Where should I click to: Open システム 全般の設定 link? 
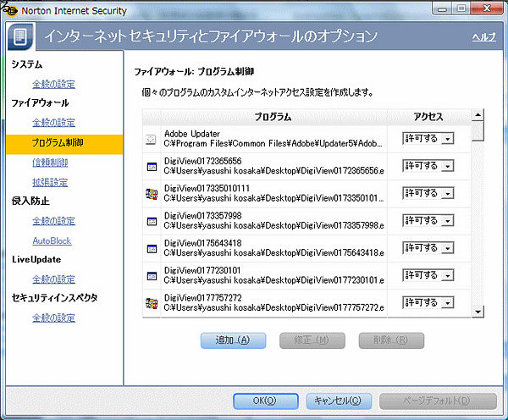coord(54,85)
